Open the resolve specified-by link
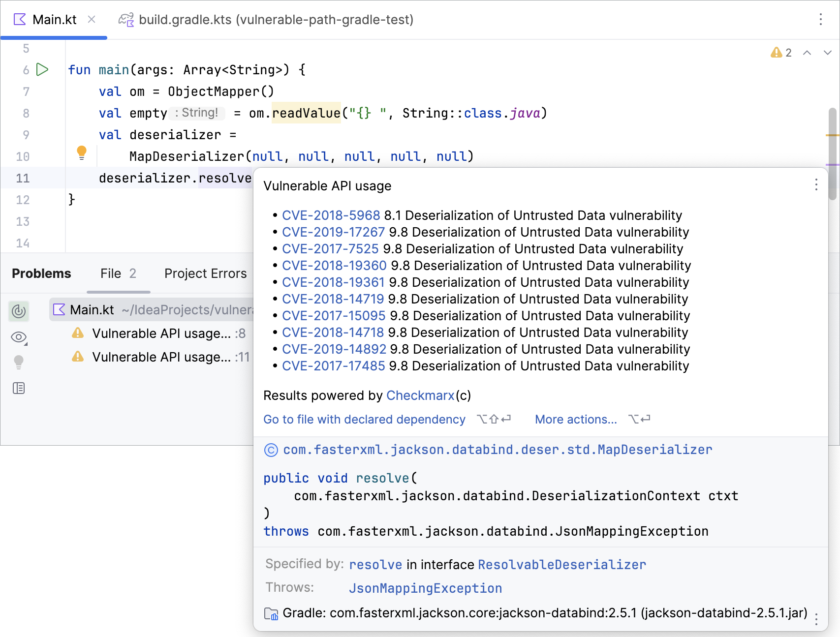Screen dimensions: 840x637 click(x=375, y=565)
